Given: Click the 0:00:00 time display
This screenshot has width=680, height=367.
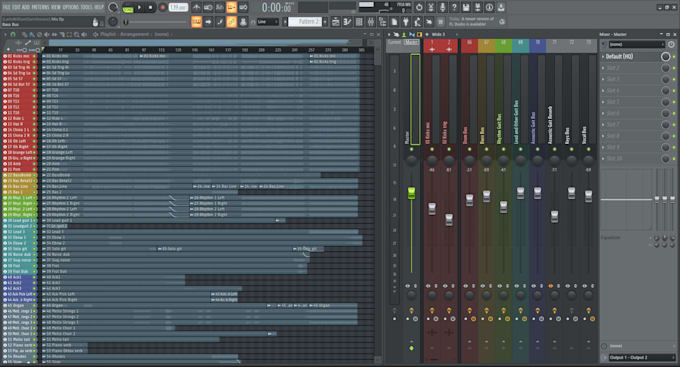Looking at the screenshot, I should (x=277, y=7).
